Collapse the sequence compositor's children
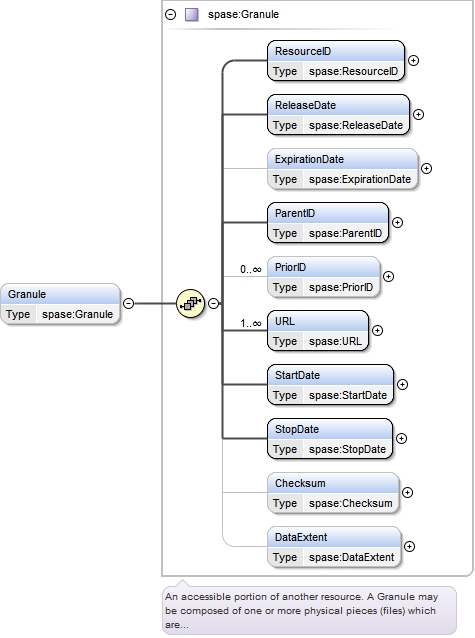 [x=213, y=304]
